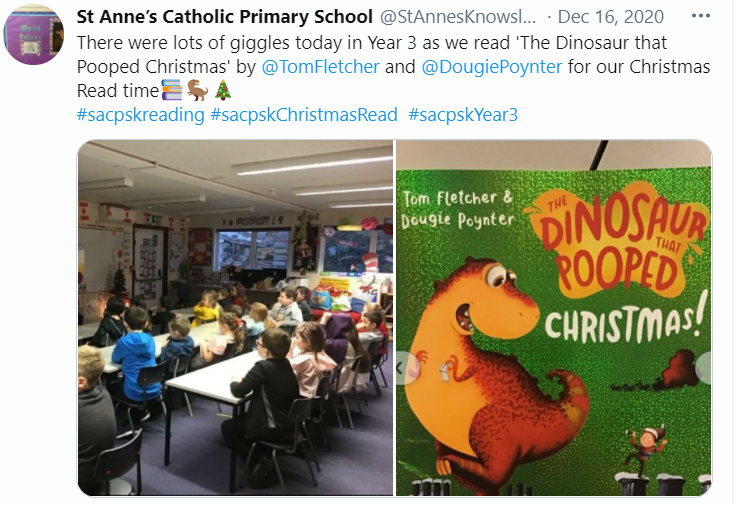
Task: Open the @DougiePoynter mention
Action: tap(491, 66)
